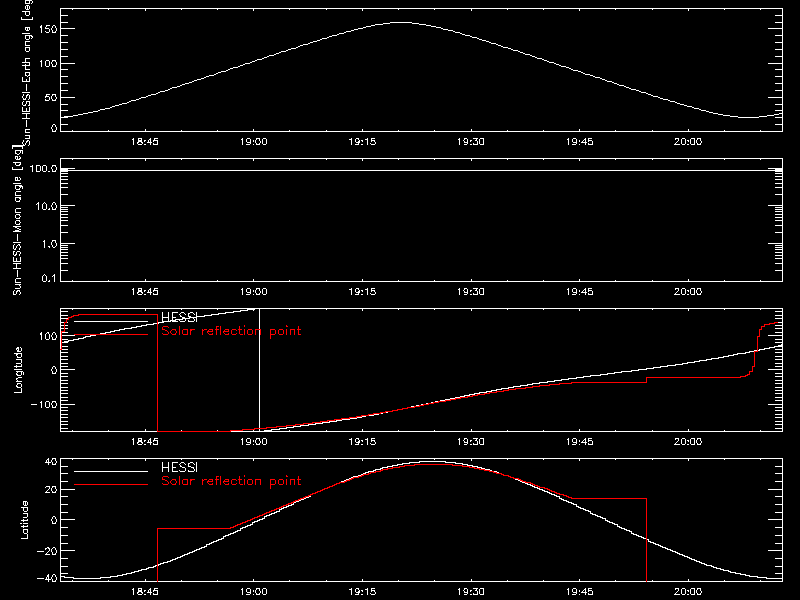The height and width of the screenshot is (600, 800).
Task: Click the Sun-HESSI-Earth angle axis label
Action: (27, 71)
